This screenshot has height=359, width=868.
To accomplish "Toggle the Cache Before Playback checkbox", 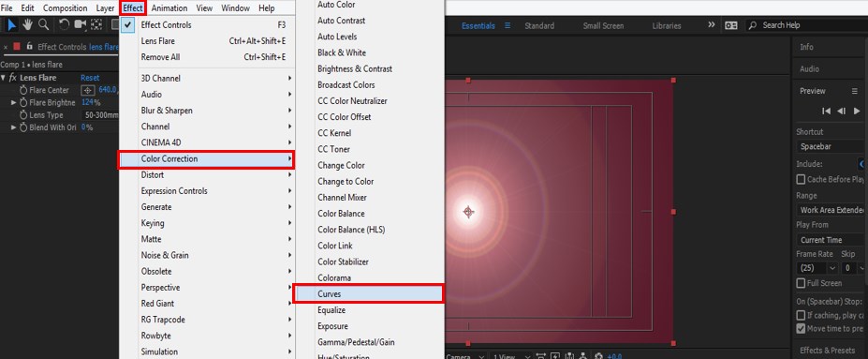I will coord(801,180).
